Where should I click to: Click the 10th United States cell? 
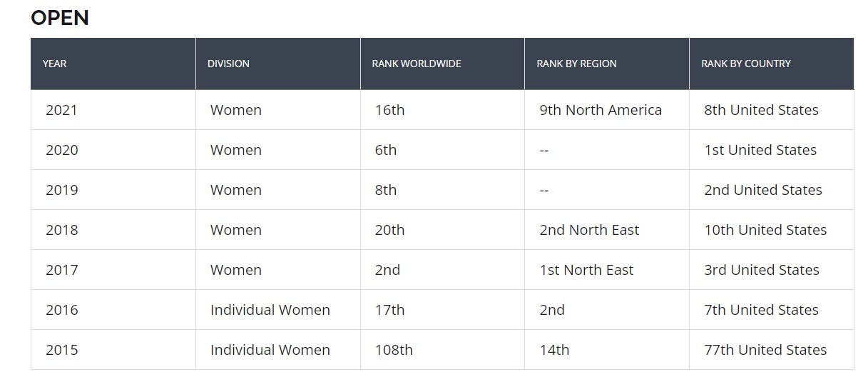tap(765, 230)
